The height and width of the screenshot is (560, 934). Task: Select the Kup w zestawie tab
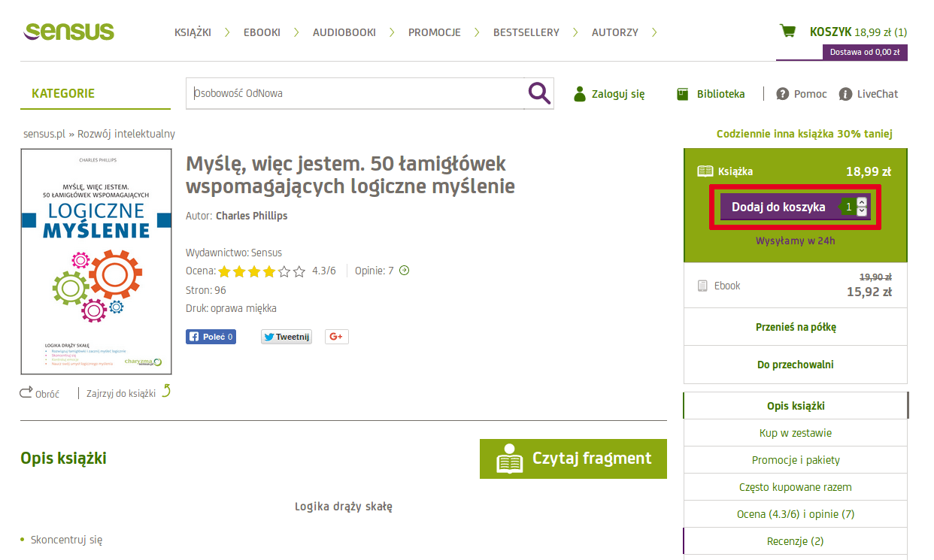tap(796, 433)
